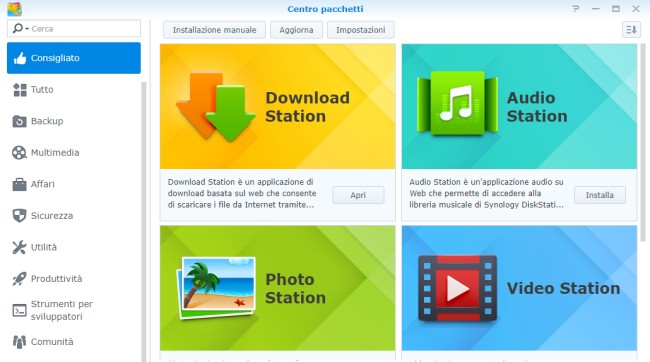Click the sidebar vertical scrollbar
Viewport: 650px width, 362px height.
click(x=144, y=222)
